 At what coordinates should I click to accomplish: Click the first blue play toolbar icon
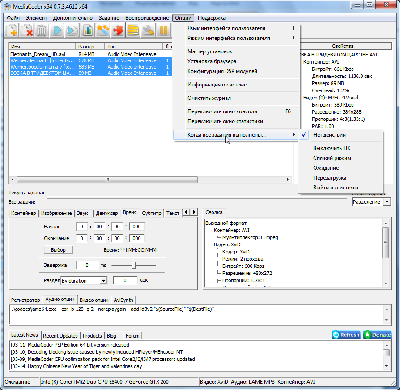click(x=57, y=31)
